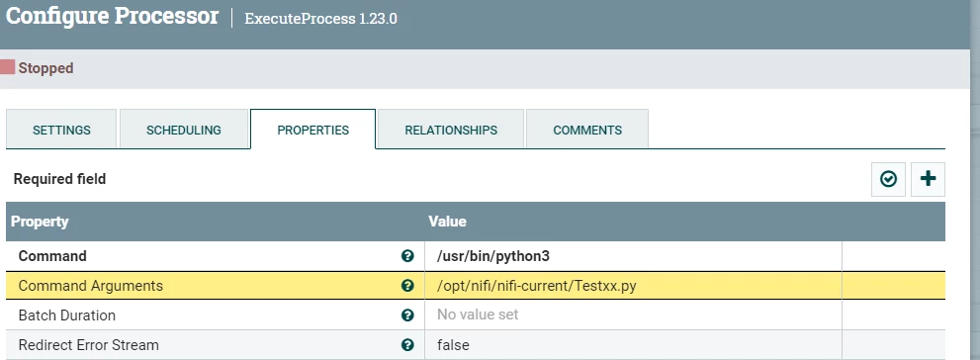Select the Command Arguments property row label
The width and height of the screenshot is (980, 360).
(91, 286)
